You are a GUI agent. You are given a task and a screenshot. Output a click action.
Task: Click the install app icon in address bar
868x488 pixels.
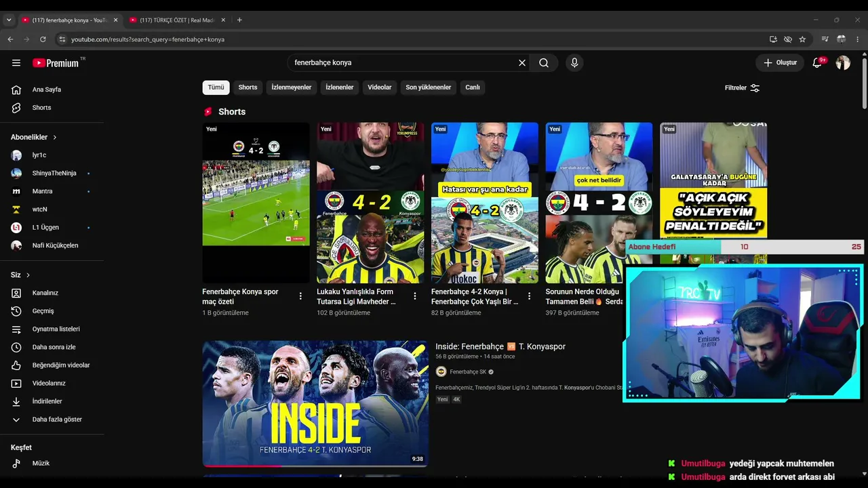click(773, 39)
